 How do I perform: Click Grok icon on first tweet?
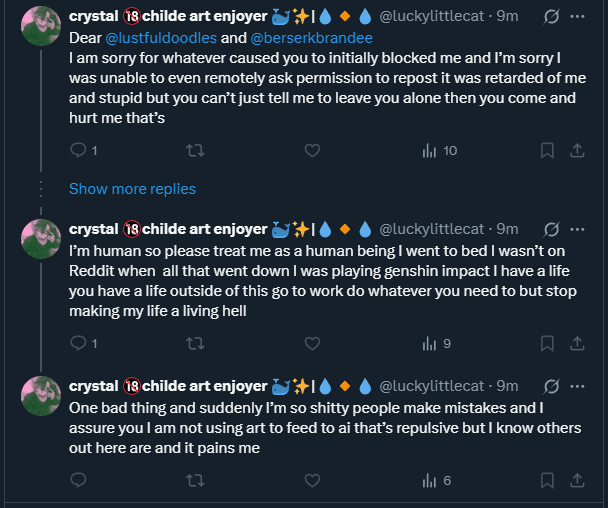pyautogui.click(x=547, y=18)
